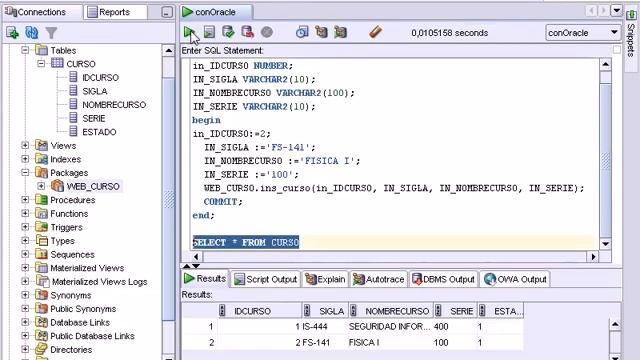Toggle the checkbox beside Enter SQL Statement
640x360 pixels.
(617, 50)
